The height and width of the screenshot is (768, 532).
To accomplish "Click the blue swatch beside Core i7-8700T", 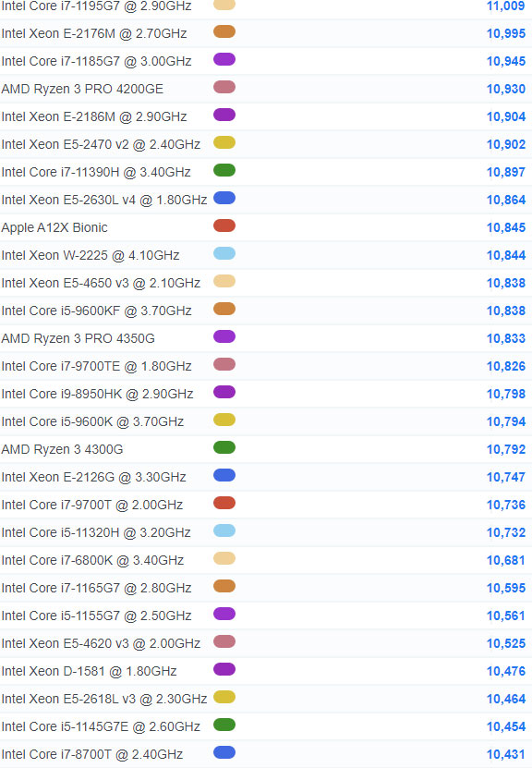I will (224, 753).
